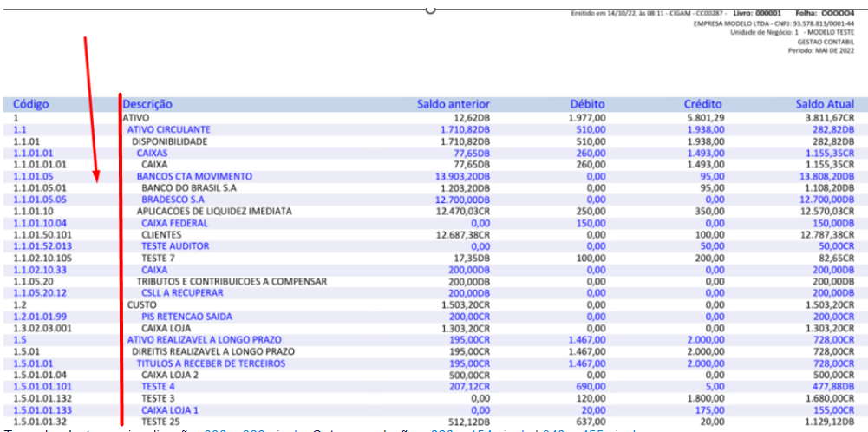Select the ATIVO CIRCULANTE row description
Image resolution: width=868 pixels, height=432 pixels.
coord(169,129)
